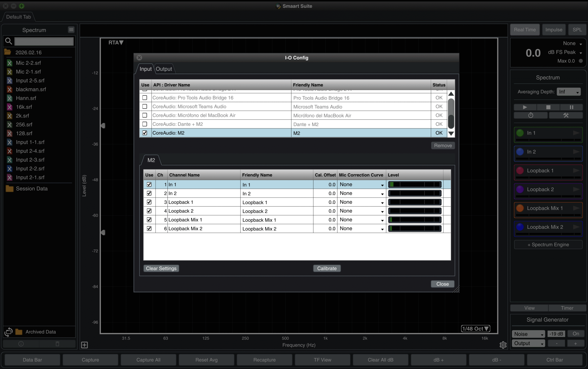Image resolution: width=588 pixels, height=369 pixels.
Task: Click the Clear Settings button
Action: (x=161, y=268)
